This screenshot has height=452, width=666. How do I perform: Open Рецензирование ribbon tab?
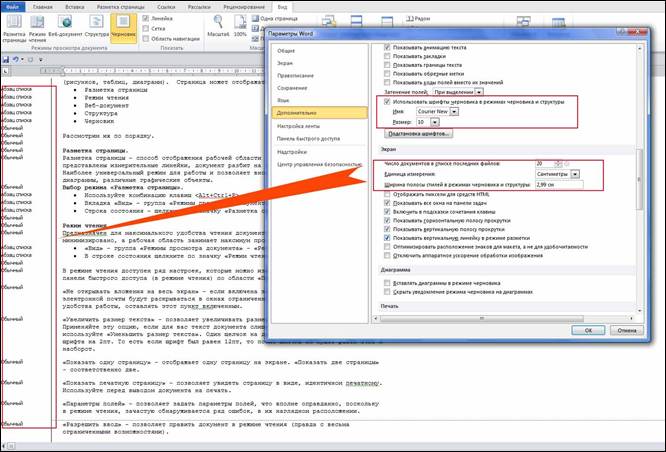point(246,7)
